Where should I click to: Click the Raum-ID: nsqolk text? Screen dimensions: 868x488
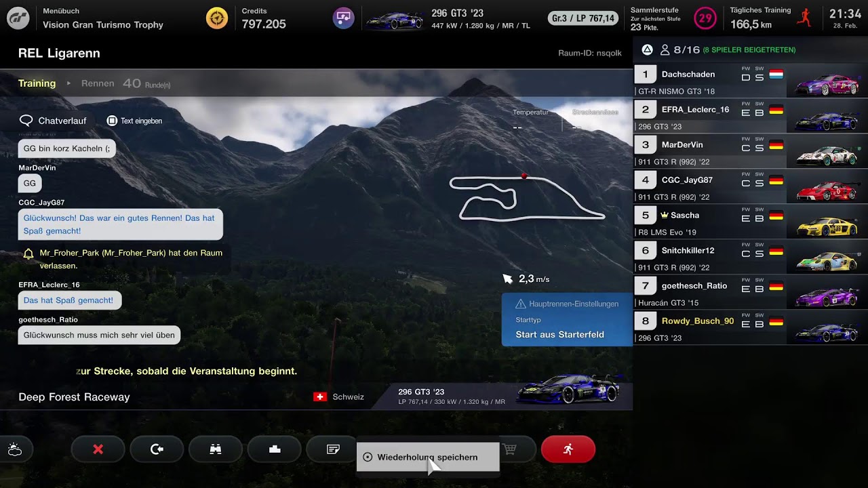pyautogui.click(x=590, y=53)
